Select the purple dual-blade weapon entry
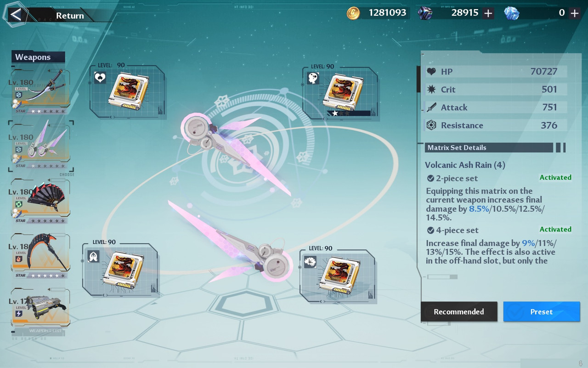Screen dimensions: 588x368 (41, 146)
